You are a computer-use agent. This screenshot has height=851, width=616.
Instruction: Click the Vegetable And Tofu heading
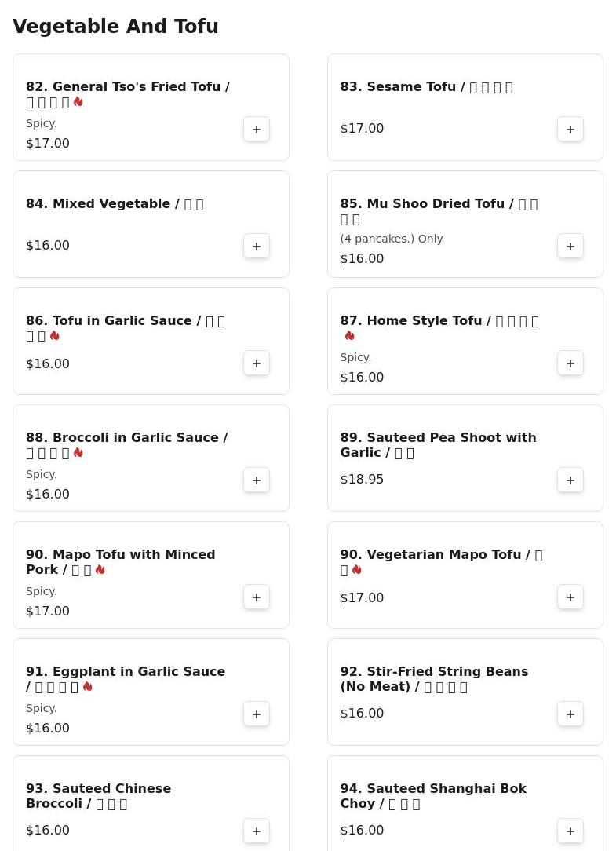(115, 27)
